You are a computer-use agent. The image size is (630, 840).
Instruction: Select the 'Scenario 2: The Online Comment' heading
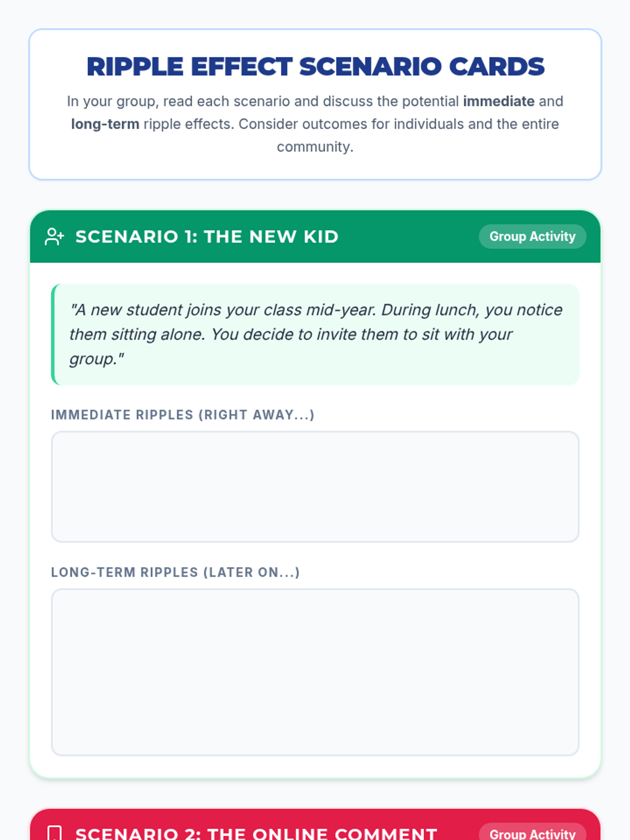tap(256, 834)
